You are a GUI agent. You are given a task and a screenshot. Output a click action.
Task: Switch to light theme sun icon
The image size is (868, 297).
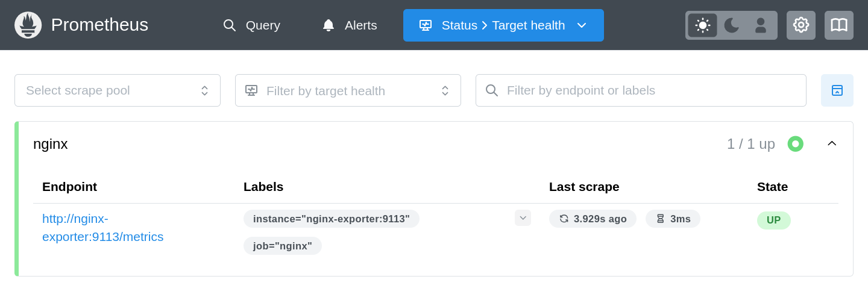[x=702, y=25]
